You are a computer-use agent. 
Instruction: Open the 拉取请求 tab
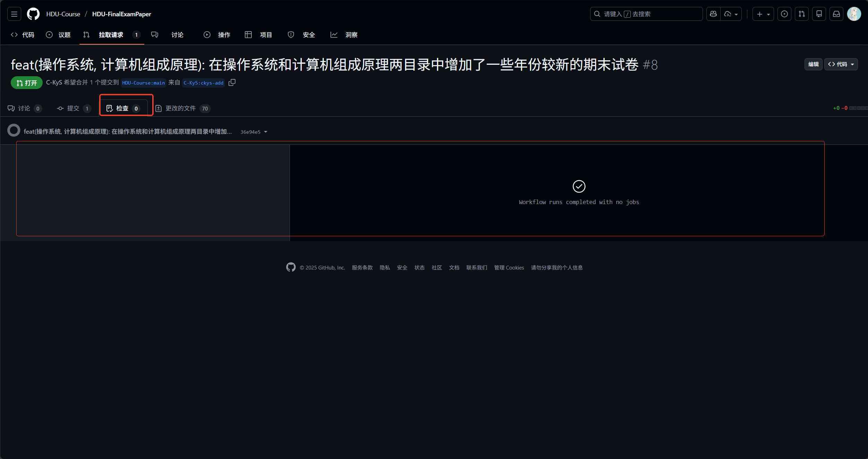(x=112, y=35)
